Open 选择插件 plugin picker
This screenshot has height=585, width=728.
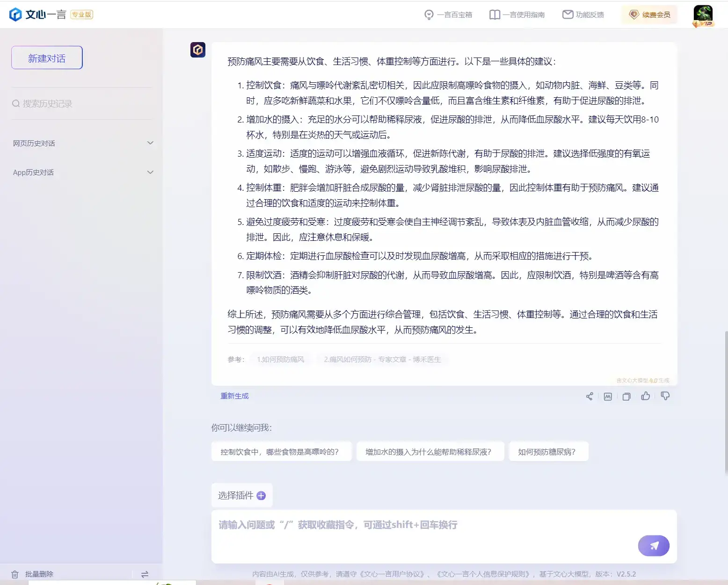(242, 495)
